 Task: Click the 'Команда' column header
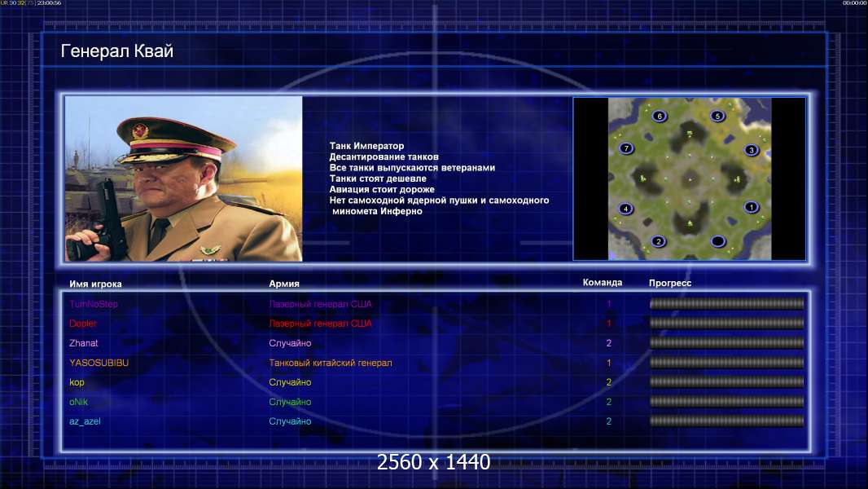(603, 283)
